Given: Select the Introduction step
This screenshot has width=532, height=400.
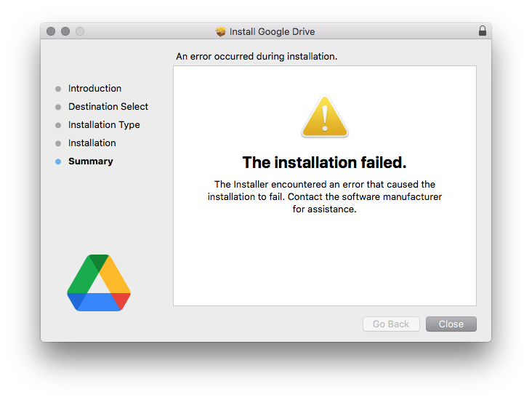Looking at the screenshot, I should click(94, 89).
